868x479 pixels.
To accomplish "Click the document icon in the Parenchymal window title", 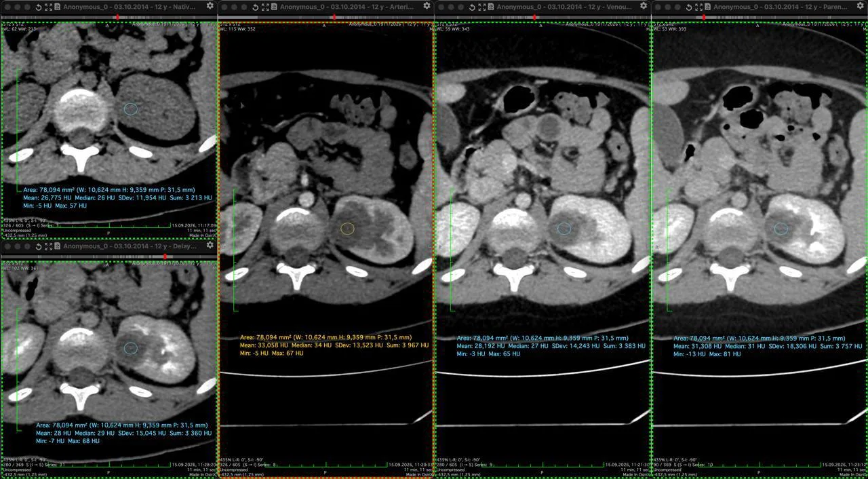I will (x=708, y=7).
